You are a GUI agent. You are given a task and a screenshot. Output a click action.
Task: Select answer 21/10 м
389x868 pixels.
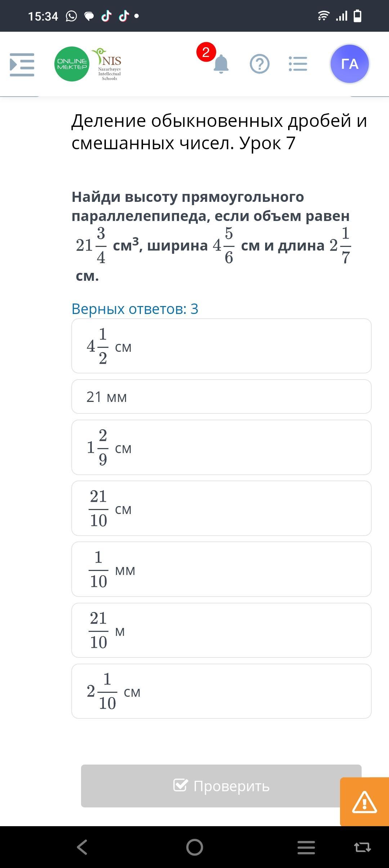(222, 630)
